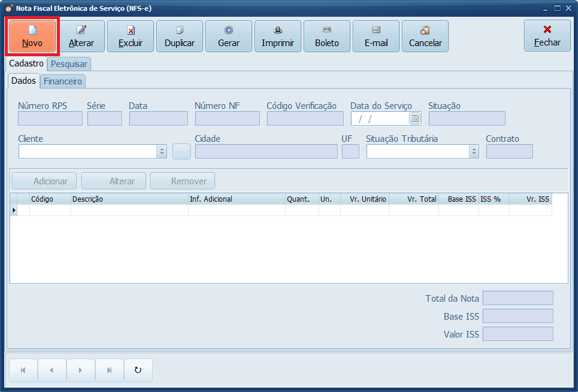
Task: Open the Financeiro tab
Action: click(63, 81)
